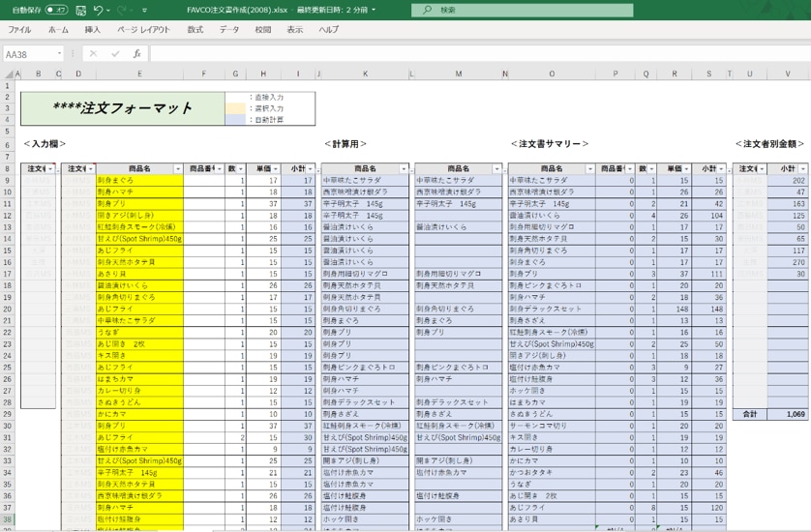The image size is (811, 532).
Task: Click the 合計 total label cell
Action: pos(750,414)
